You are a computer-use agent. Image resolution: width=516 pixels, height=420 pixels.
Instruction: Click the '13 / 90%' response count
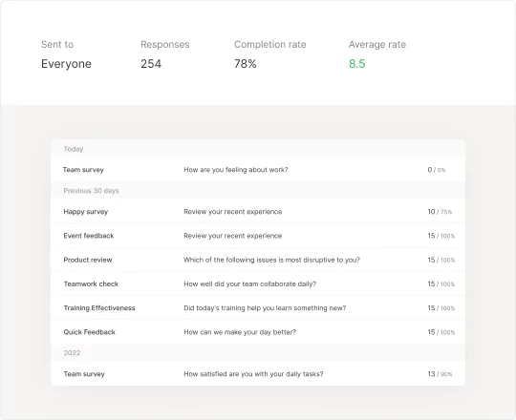coord(440,374)
